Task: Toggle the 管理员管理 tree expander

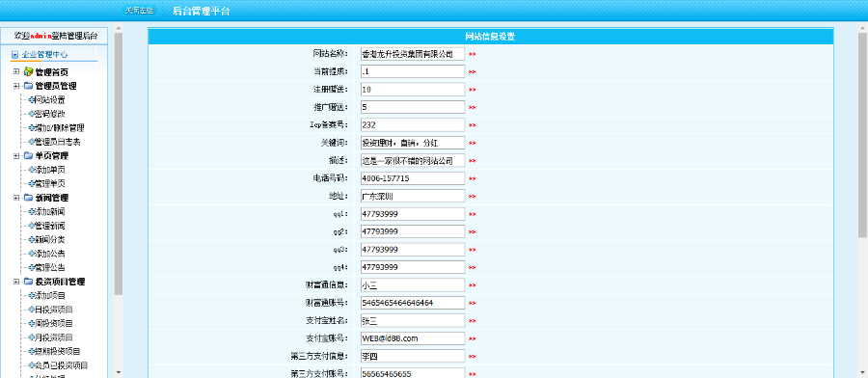Action: [x=16, y=86]
